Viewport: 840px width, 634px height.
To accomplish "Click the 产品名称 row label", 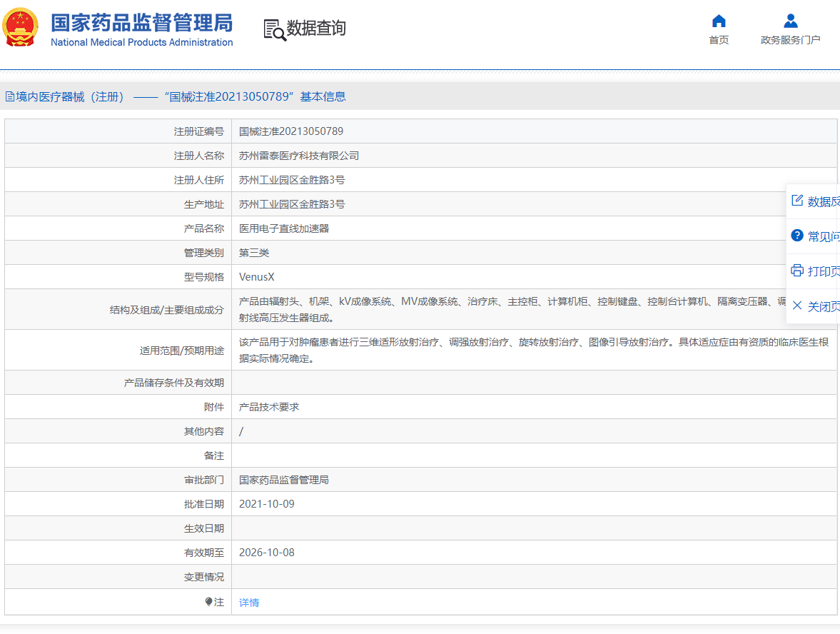I will 204,228.
